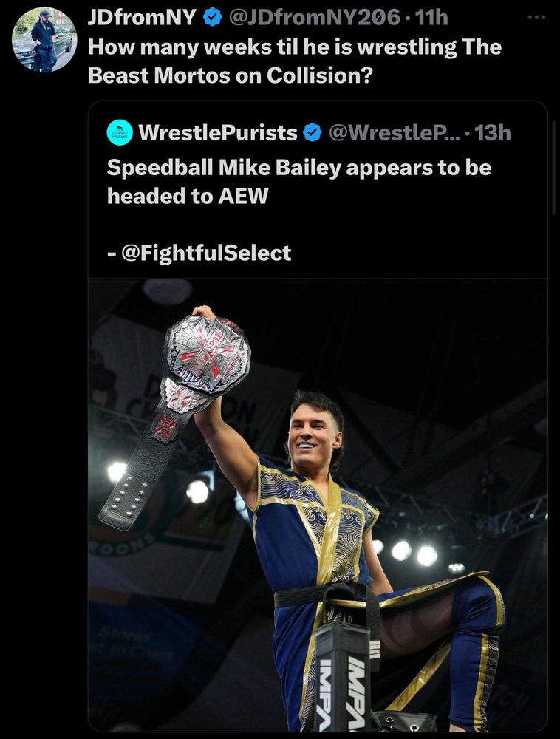Open WrestlePurists' round profile avatar
The image size is (560, 739).
click(x=120, y=132)
